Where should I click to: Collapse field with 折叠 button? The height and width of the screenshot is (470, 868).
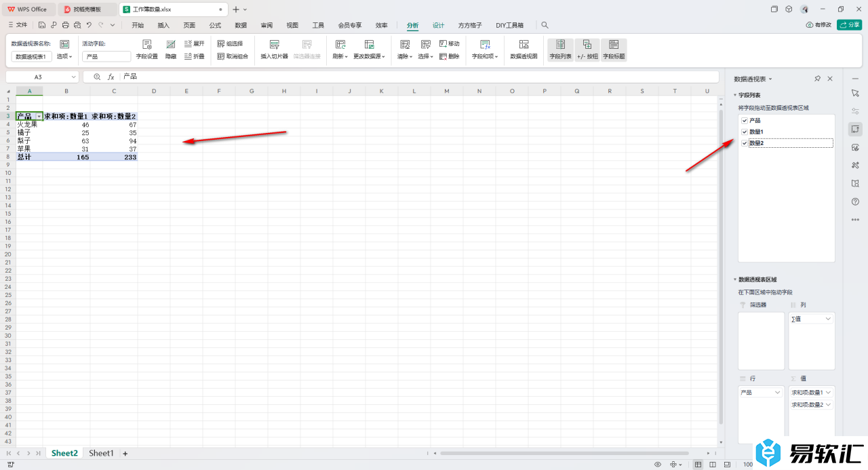[194, 56]
